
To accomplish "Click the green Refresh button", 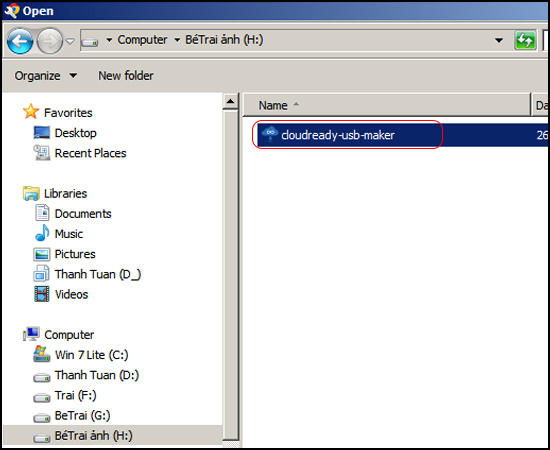I will 525,41.
